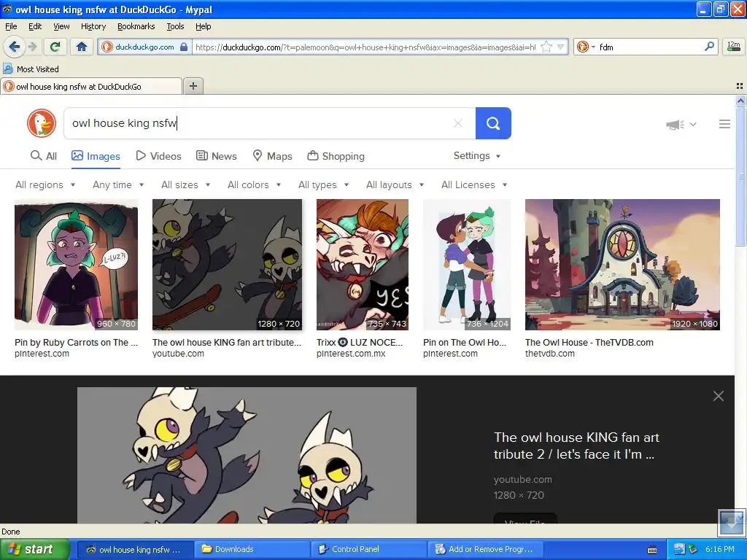Open the File menu
This screenshot has width=747, height=560.
click(x=11, y=26)
